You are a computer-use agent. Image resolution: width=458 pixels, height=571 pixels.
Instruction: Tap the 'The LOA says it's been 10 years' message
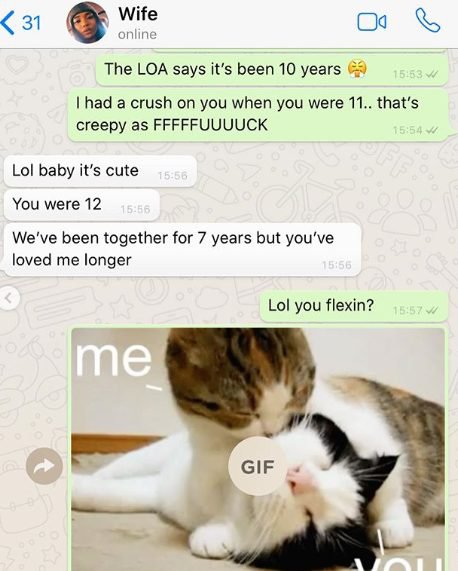[x=272, y=70]
